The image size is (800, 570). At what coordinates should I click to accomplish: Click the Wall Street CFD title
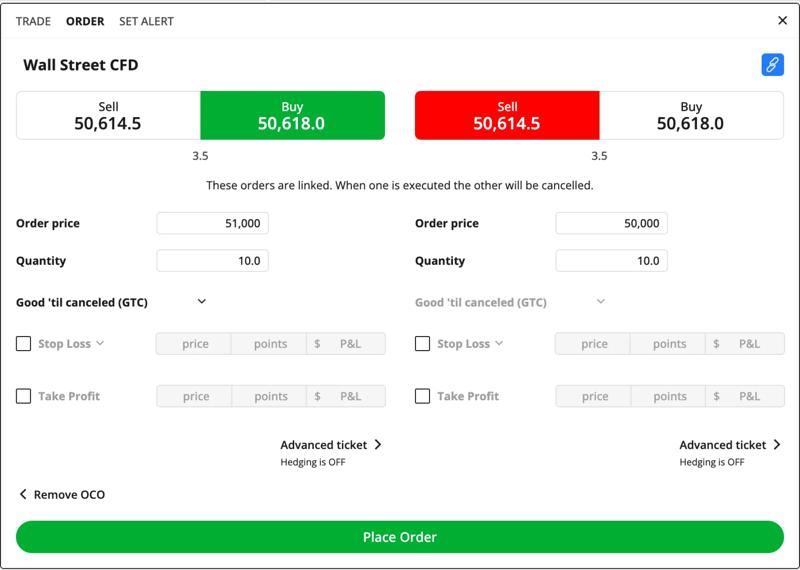click(x=81, y=65)
